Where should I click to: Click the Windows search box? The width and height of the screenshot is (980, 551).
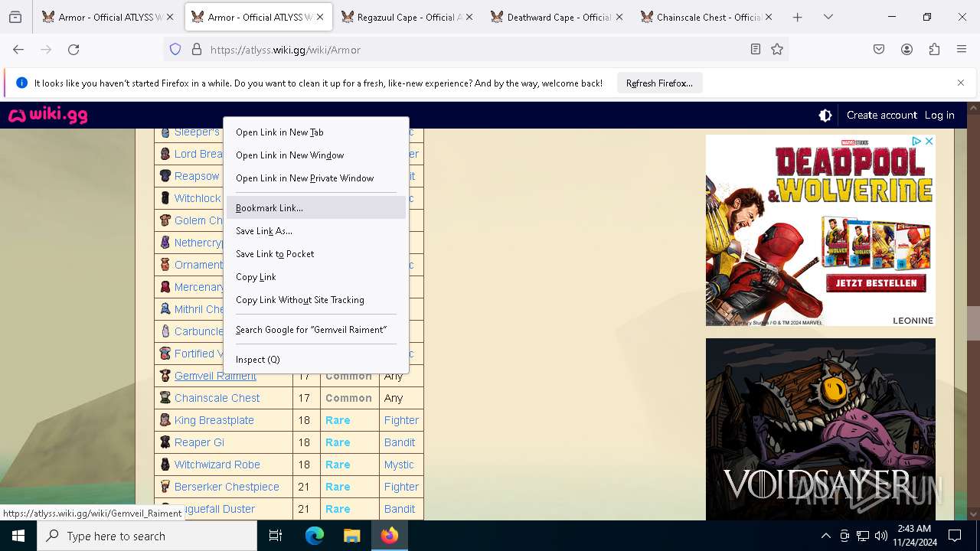[x=147, y=536]
